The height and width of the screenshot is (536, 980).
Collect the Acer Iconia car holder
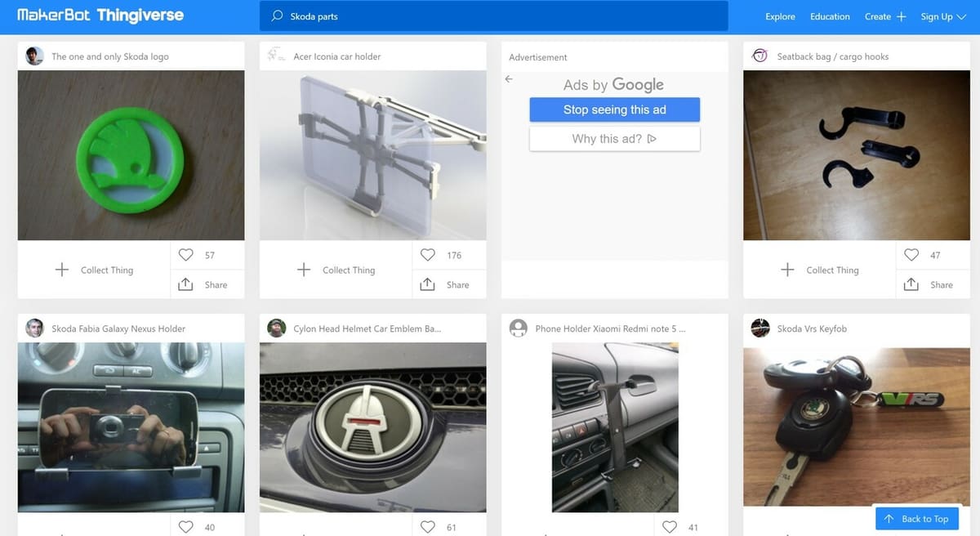(336, 270)
